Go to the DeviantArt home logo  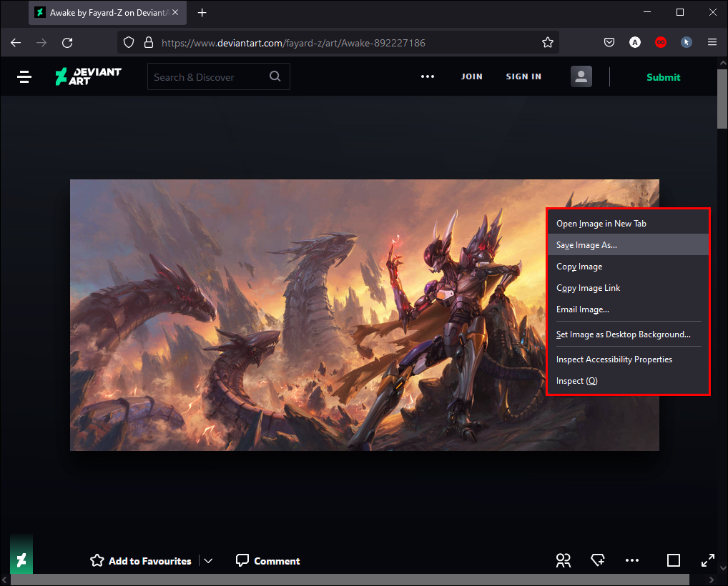coord(88,76)
